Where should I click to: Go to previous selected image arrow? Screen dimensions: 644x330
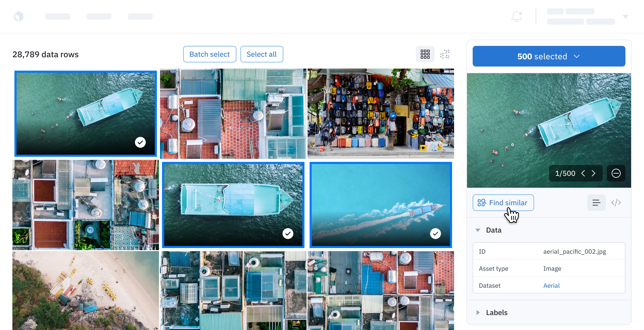coord(583,173)
